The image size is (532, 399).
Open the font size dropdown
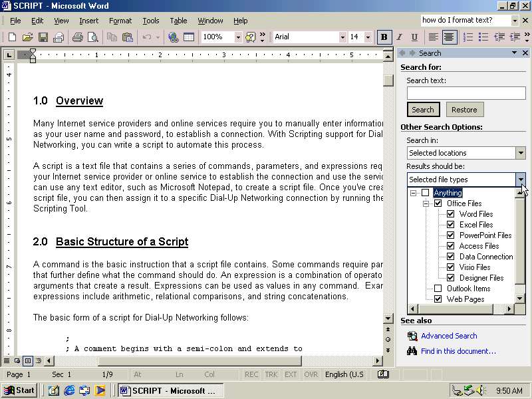pyautogui.click(x=368, y=37)
